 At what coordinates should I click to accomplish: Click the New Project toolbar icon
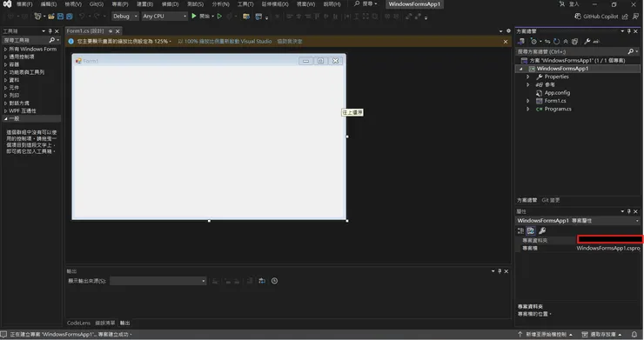click(x=37, y=16)
